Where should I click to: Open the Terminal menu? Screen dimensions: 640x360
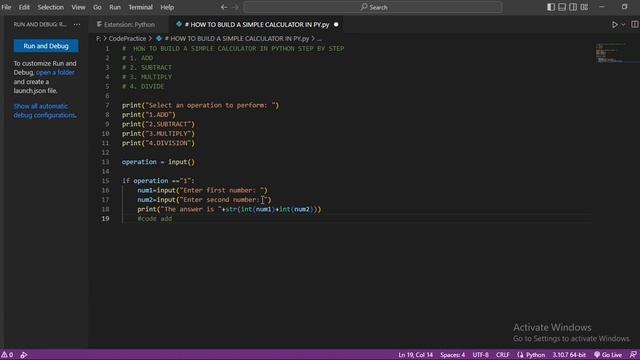pos(140,7)
